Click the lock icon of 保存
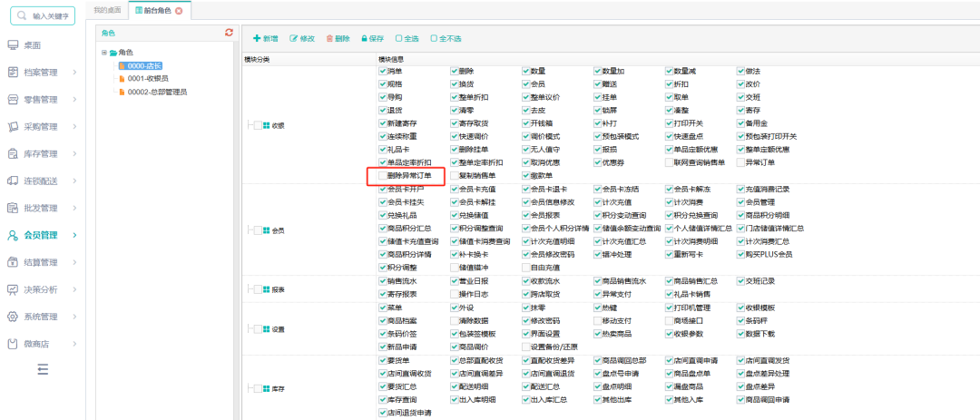 (x=364, y=39)
